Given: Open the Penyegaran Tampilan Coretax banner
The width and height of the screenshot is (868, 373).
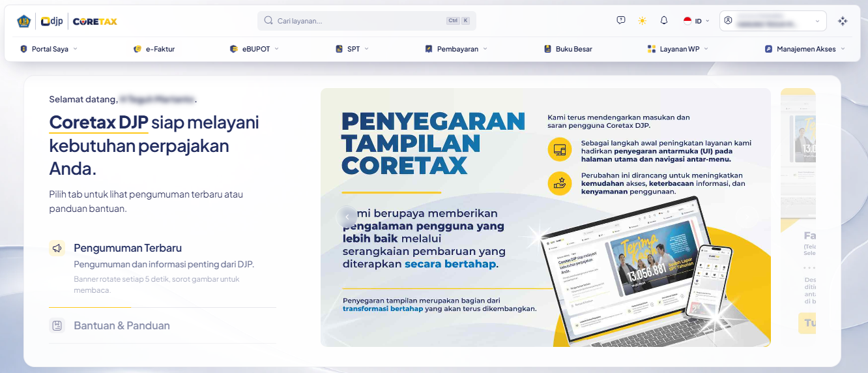Looking at the screenshot, I should coord(545,217).
